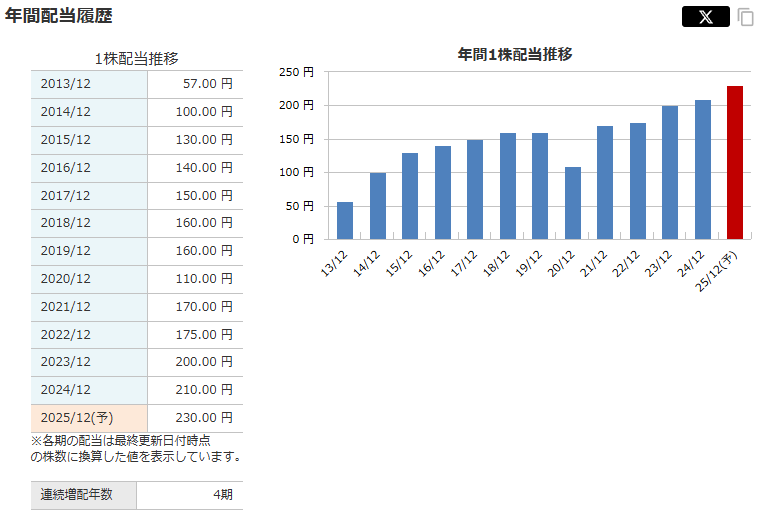
Task: Click the copy icon beside X button
Action: [x=746, y=17]
